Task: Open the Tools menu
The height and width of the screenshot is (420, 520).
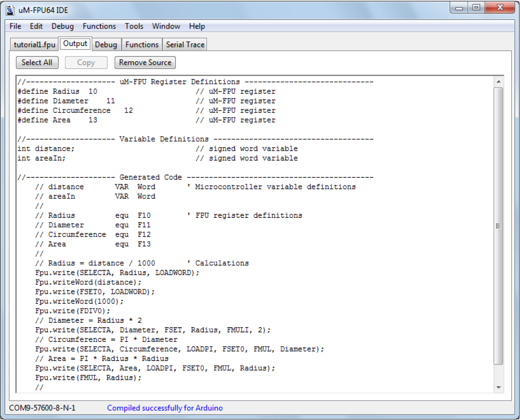Action: [x=134, y=26]
